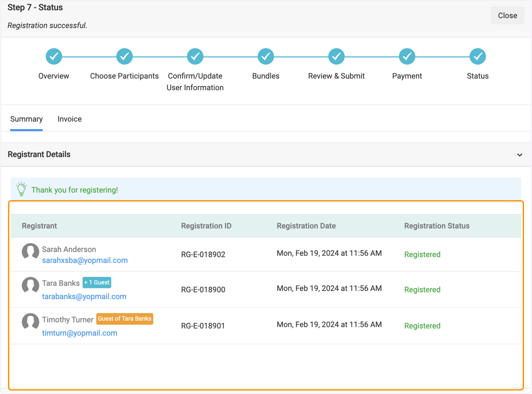
Task: Open sarahxsba@yopmail.com email link
Action: point(85,260)
